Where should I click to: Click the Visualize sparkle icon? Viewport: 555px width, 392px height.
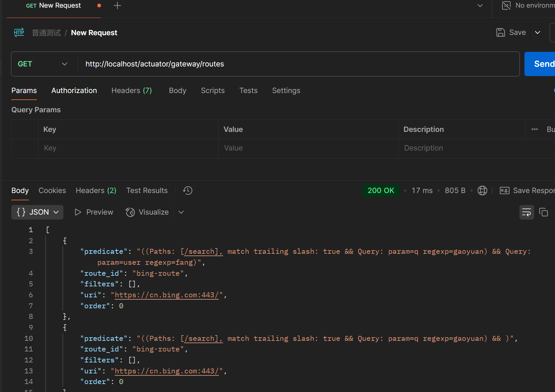130,212
